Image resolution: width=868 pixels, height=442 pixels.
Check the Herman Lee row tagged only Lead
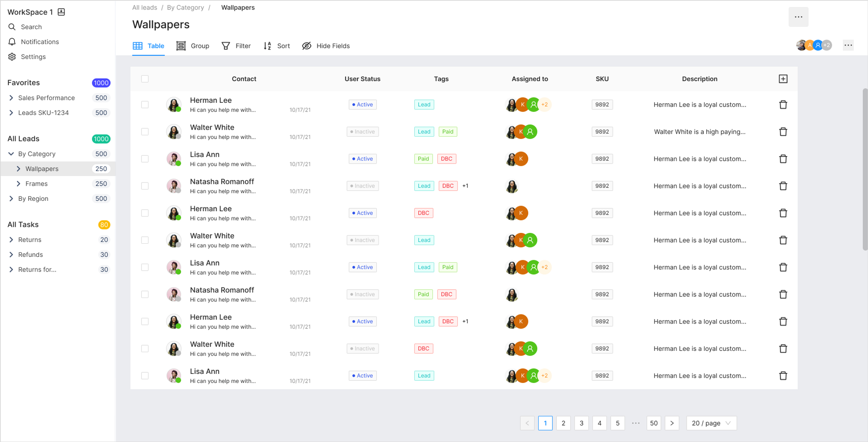[145, 105]
